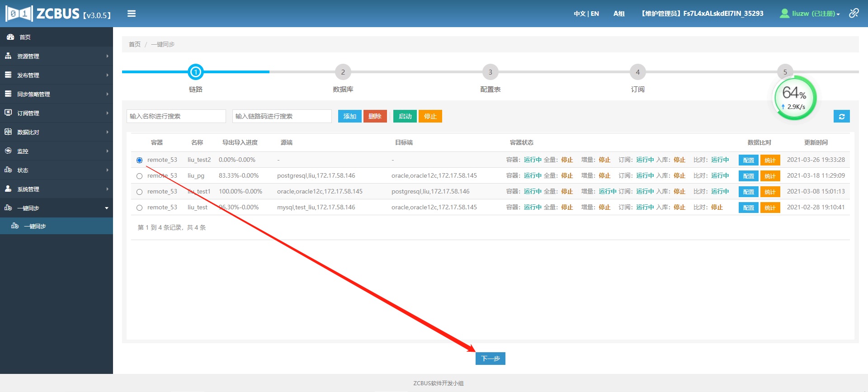868x392 pixels.
Task: Click the hamburger menu toggle icon
Action: coord(132,14)
